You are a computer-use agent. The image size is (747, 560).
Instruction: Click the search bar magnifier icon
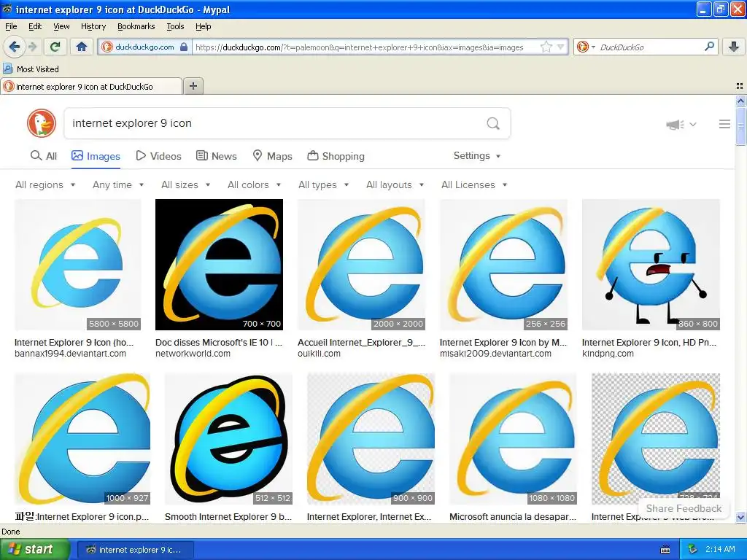(x=709, y=47)
